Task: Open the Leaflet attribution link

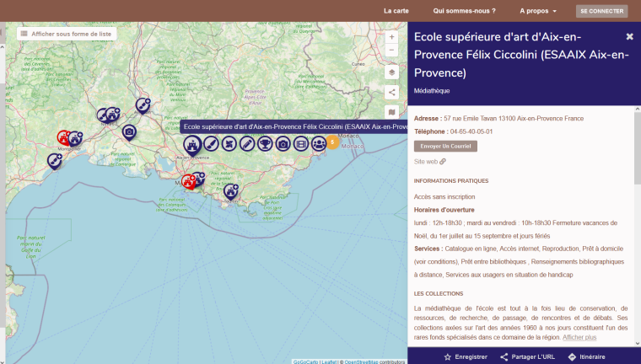Action: click(x=329, y=362)
